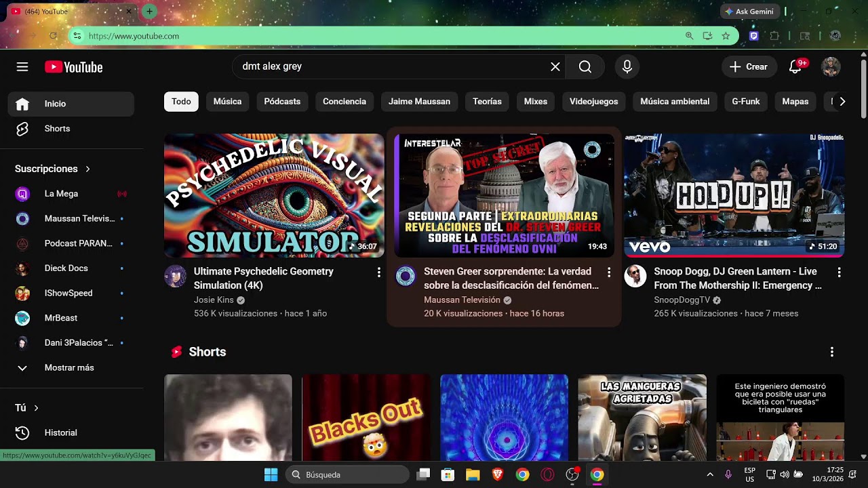Open options for Steven Greer video

(608, 272)
